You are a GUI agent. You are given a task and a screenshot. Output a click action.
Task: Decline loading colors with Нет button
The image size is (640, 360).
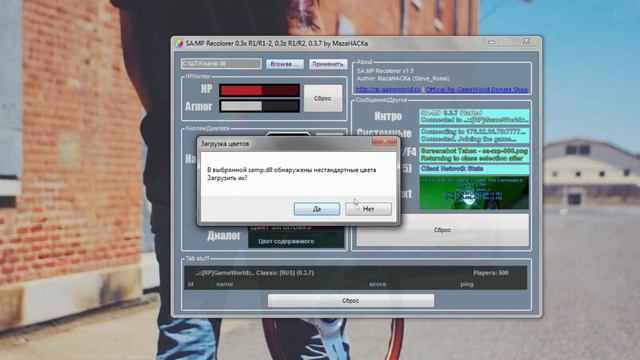pyautogui.click(x=368, y=209)
